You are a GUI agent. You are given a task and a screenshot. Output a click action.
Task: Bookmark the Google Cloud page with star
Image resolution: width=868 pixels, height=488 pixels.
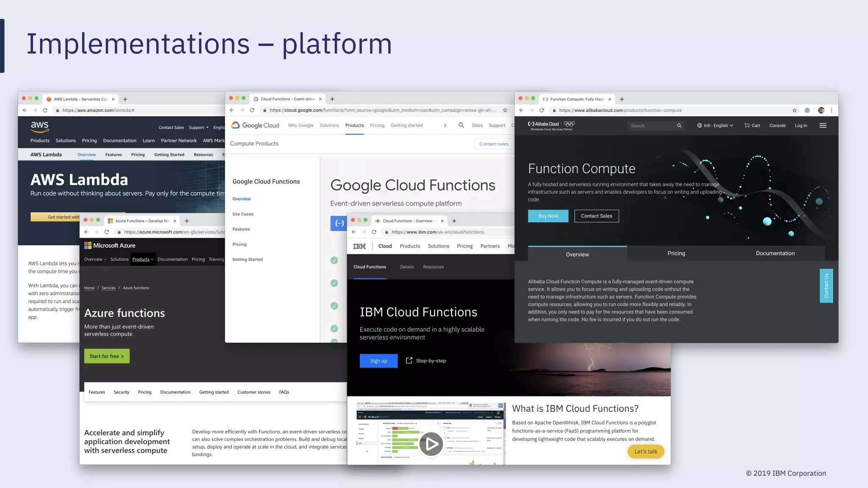click(x=505, y=110)
